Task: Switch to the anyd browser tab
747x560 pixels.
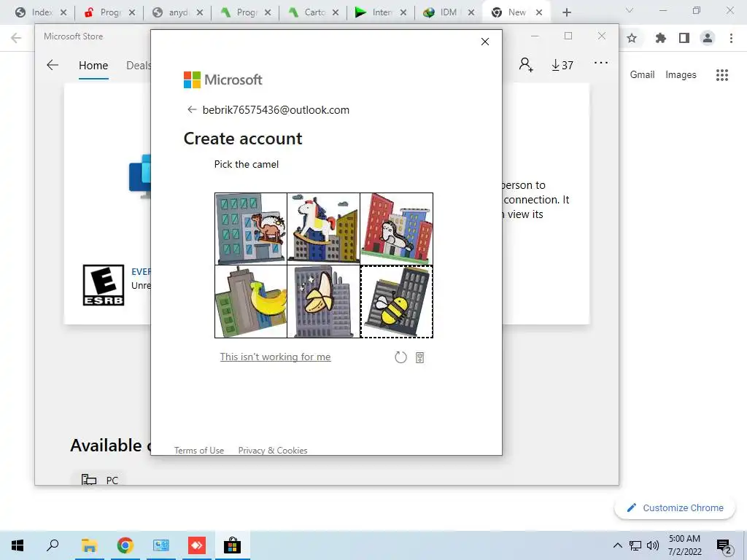Action: pyautogui.click(x=177, y=12)
